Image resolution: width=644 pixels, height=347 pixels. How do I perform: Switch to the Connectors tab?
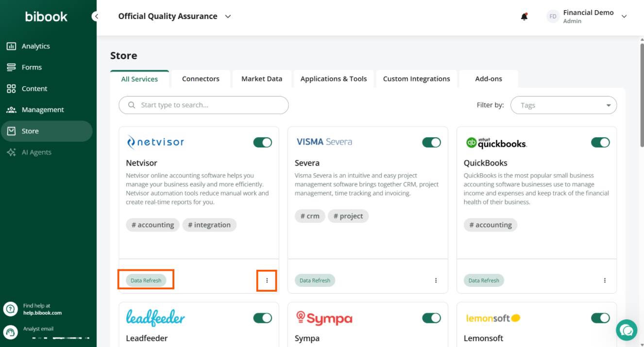(x=201, y=79)
